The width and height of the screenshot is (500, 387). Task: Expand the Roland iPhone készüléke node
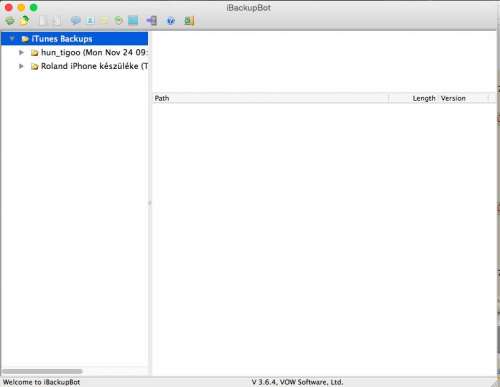click(21, 66)
